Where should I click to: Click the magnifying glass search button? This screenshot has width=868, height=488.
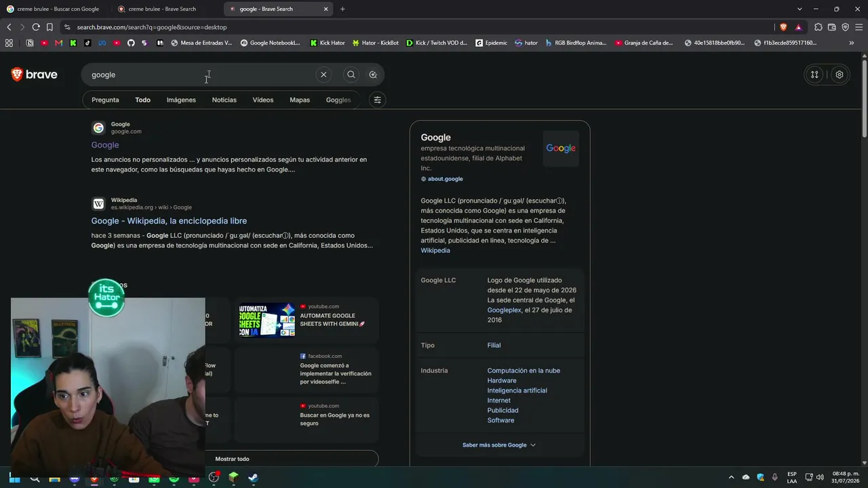coord(351,75)
